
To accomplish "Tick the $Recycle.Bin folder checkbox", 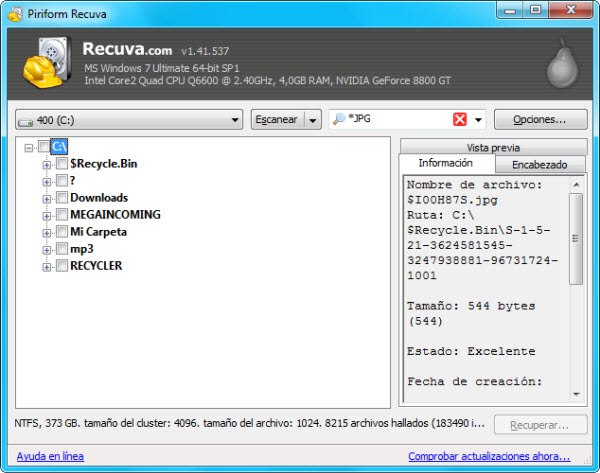I will point(62,163).
